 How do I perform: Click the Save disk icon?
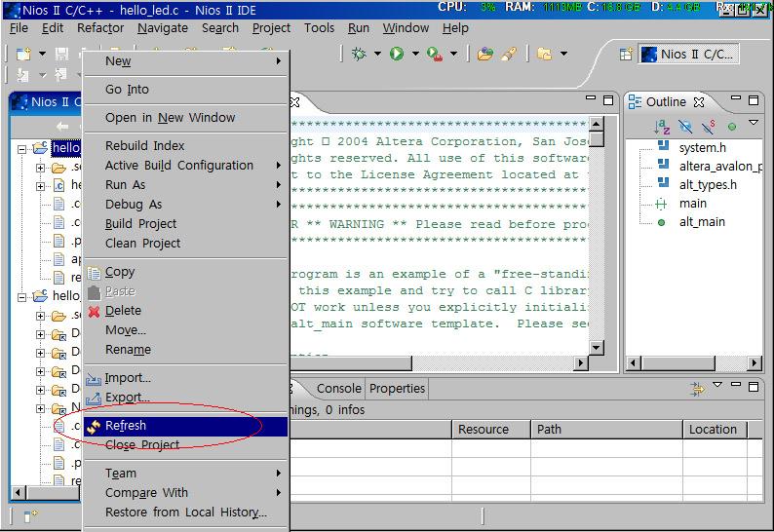pos(61,54)
